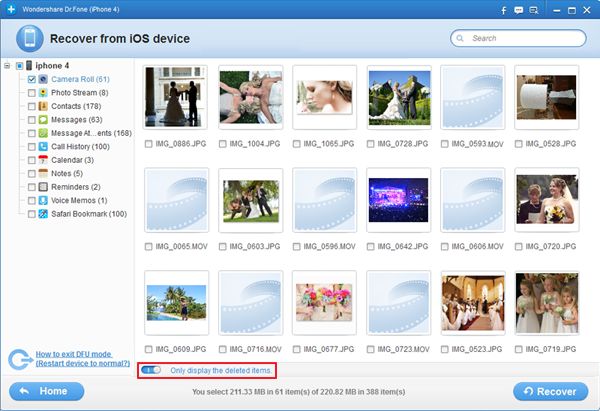Click the Voice Memos microphone icon
This screenshot has height=411, width=600.
tap(43, 200)
